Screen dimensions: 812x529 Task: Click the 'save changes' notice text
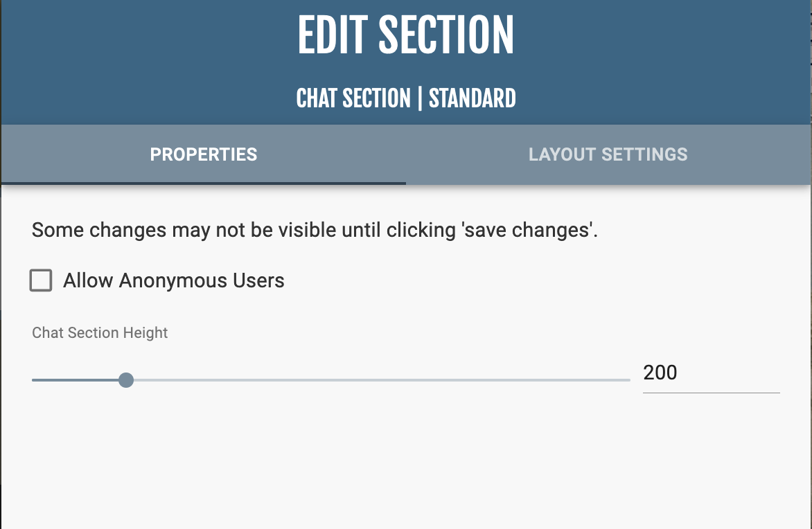coord(315,231)
